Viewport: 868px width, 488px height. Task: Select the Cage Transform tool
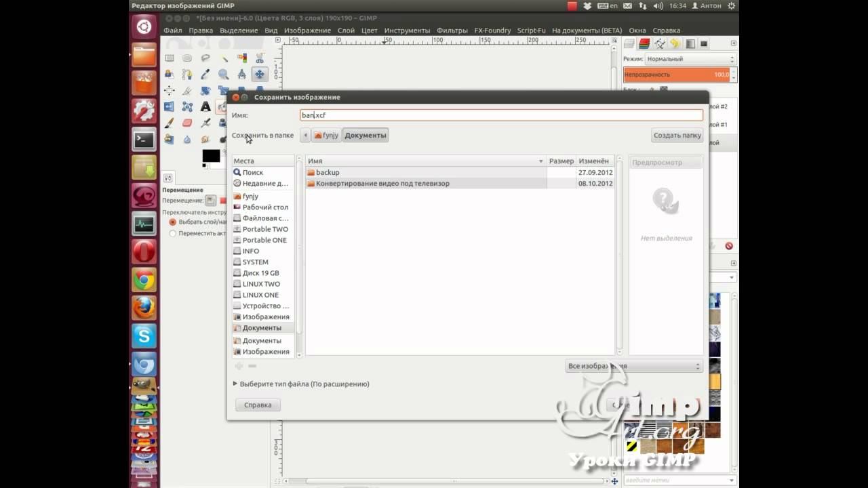pyautogui.click(x=187, y=106)
